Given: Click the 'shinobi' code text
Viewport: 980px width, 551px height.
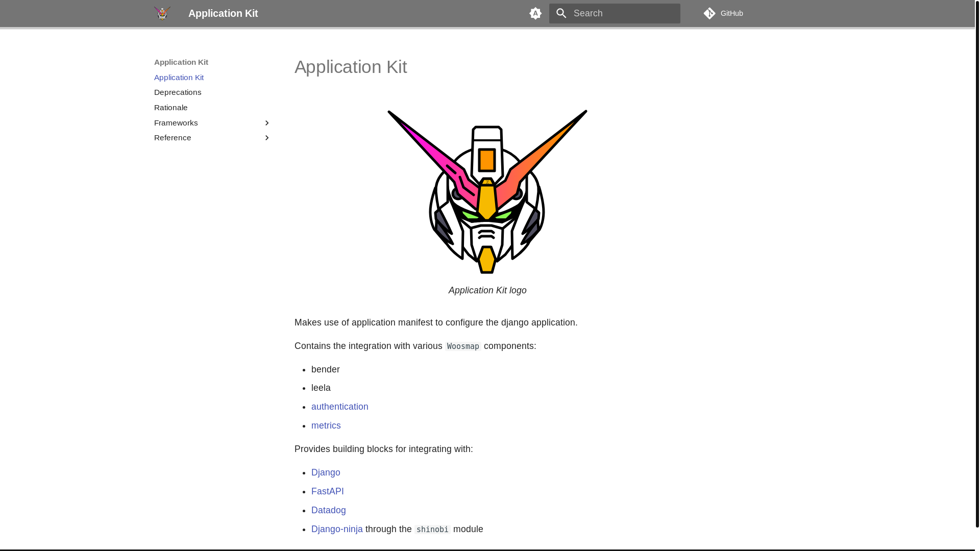Looking at the screenshot, I should pos(432,530).
